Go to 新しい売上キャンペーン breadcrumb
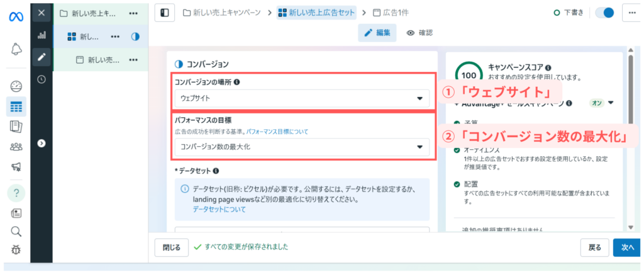The image size is (644, 274). coord(222,13)
